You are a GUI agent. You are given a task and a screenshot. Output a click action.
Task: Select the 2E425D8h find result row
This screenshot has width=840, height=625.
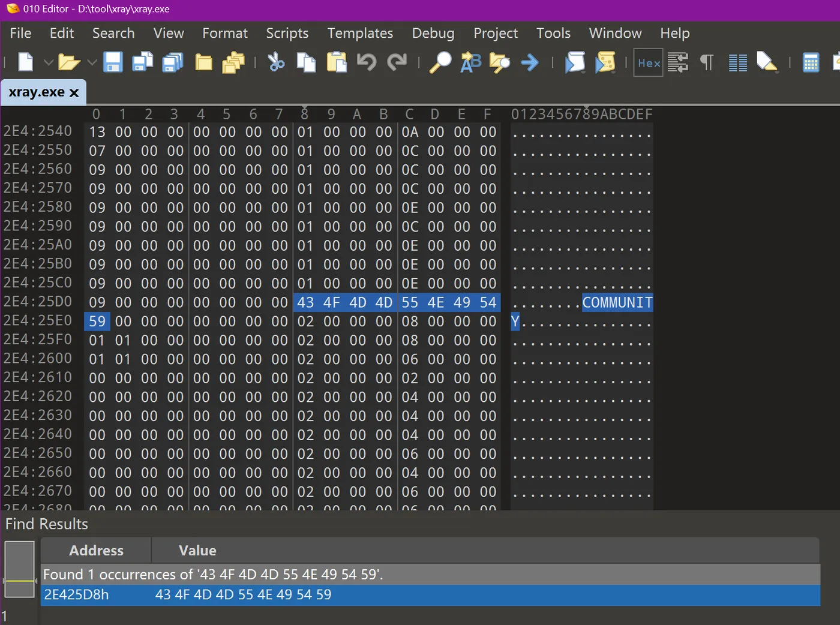click(430, 595)
